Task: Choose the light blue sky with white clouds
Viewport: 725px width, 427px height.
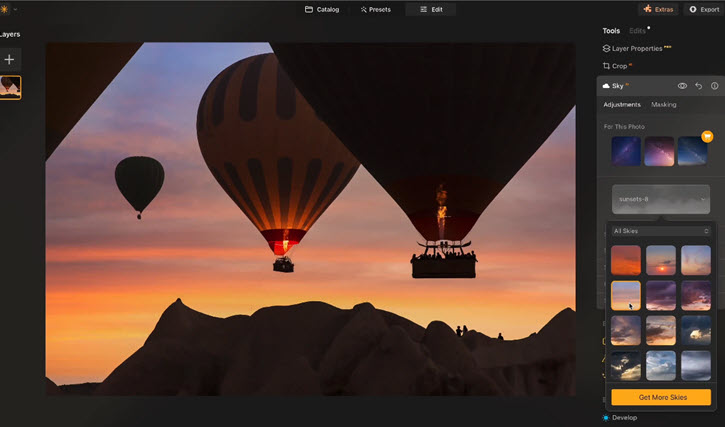Action: click(x=661, y=365)
